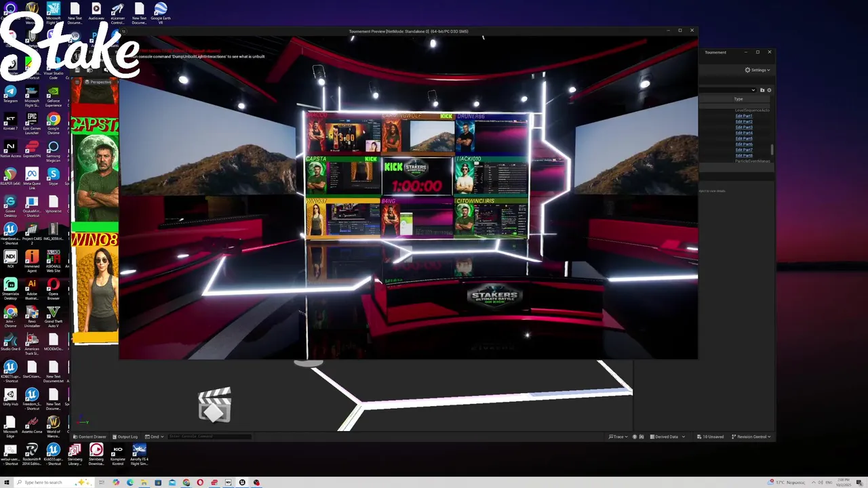868x488 pixels.
Task: Open the Google Chrome desktop icon
Action: coord(53,122)
